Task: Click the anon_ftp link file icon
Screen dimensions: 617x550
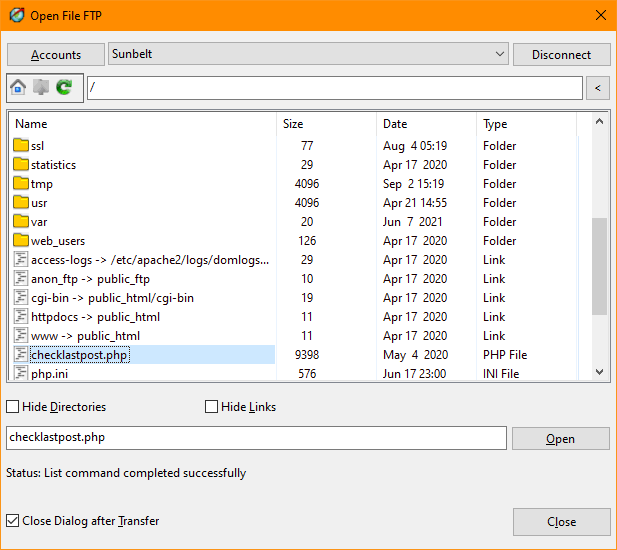Action: [x=21, y=278]
